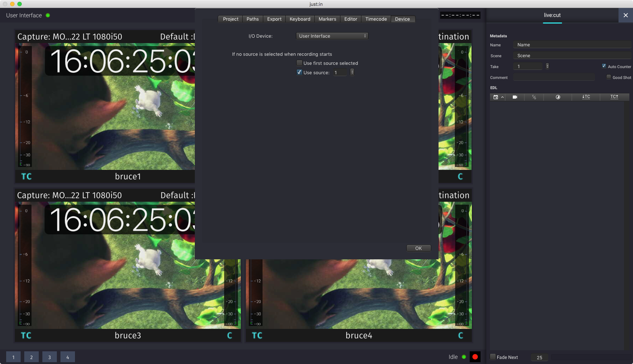Open the Timecode tab
The width and height of the screenshot is (633, 364).
coord(376,19)
